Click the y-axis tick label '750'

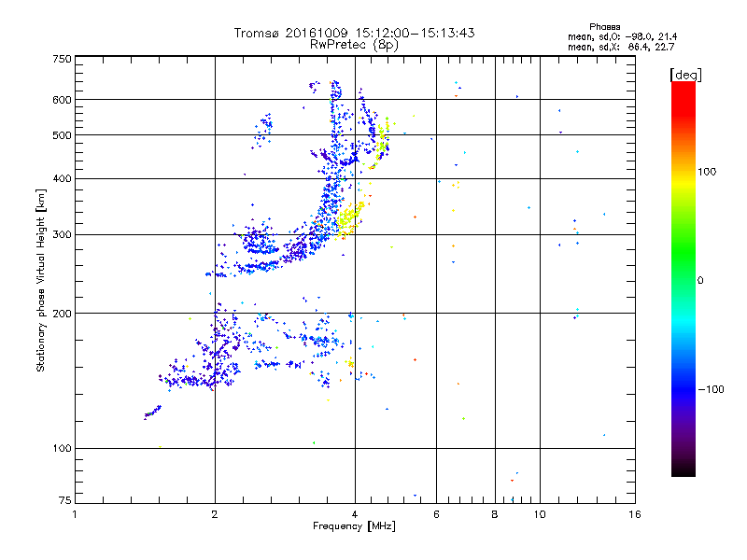[62, 59]
